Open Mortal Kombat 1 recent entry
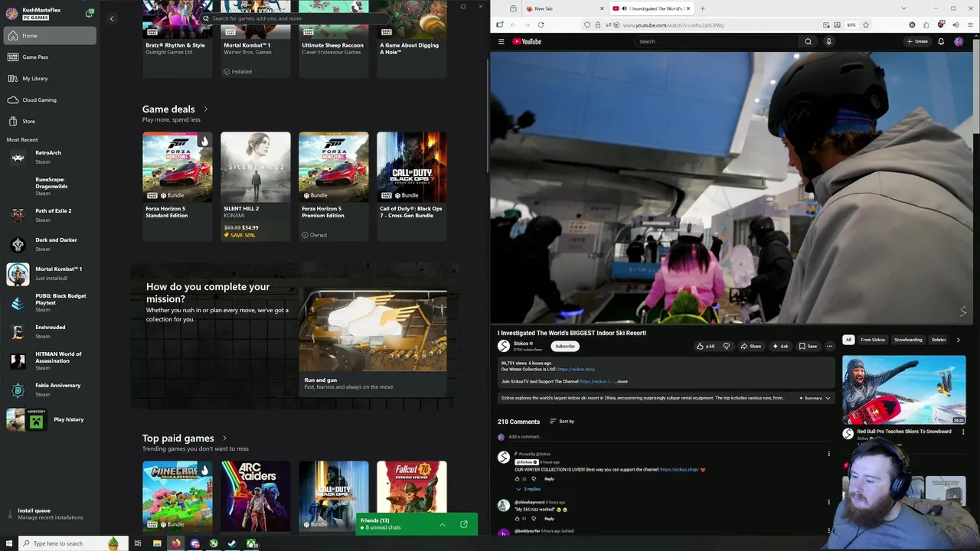Image resolution: width=980 pixels, height=551 pixels. click(49, 273)
